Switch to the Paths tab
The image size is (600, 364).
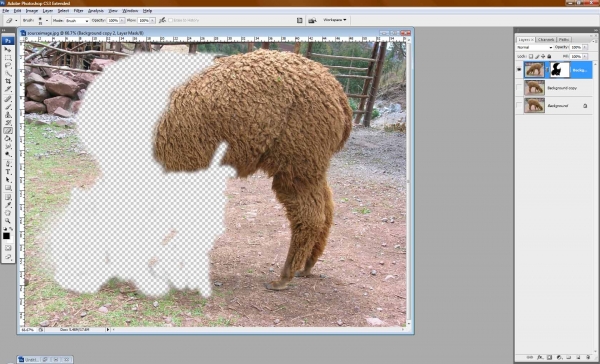(564, 39)
